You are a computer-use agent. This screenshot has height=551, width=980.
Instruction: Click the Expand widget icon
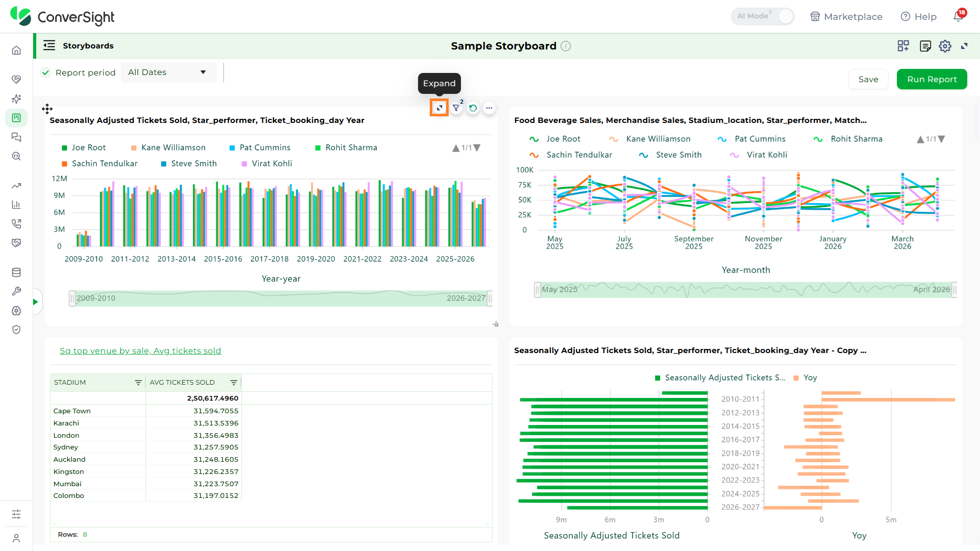439,108
